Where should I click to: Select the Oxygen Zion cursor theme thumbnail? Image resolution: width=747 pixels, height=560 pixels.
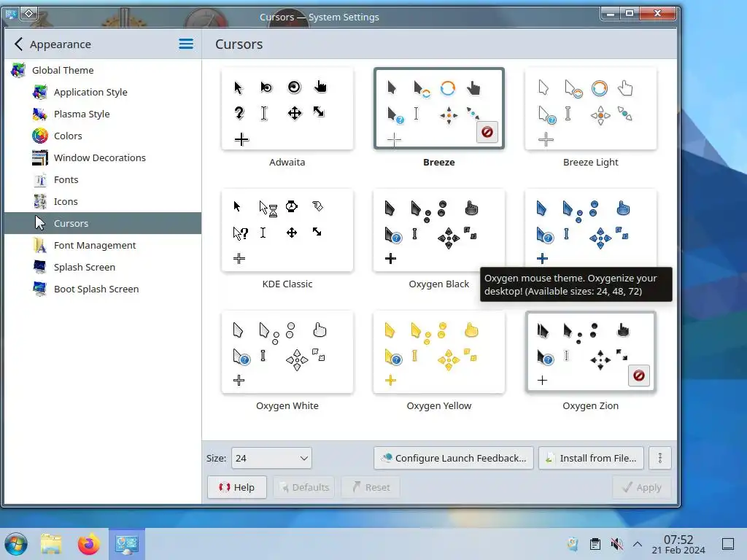(591, 352)
